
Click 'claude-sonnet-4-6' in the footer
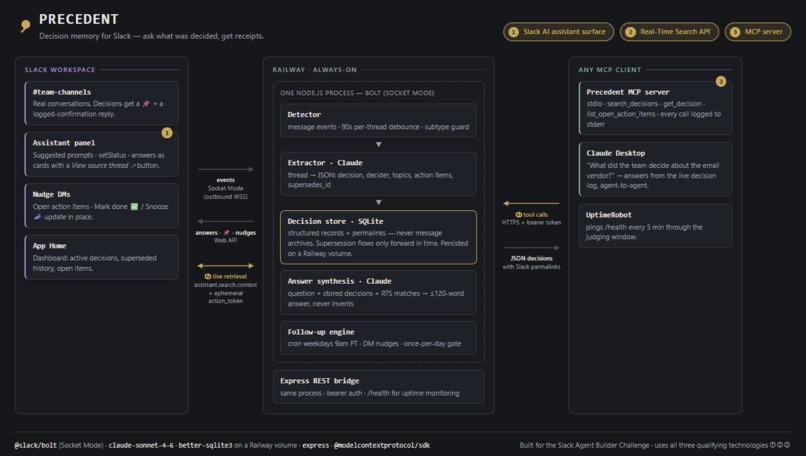click(141, 445)
